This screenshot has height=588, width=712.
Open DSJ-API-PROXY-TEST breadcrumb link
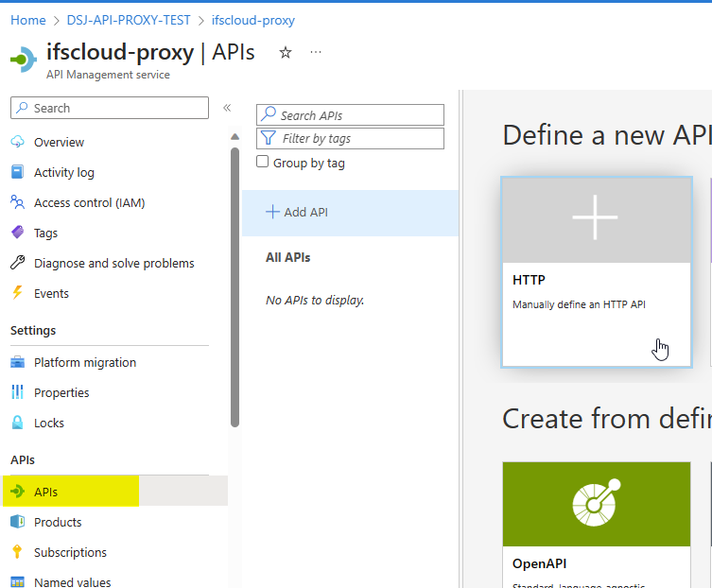tap(129, 20)
